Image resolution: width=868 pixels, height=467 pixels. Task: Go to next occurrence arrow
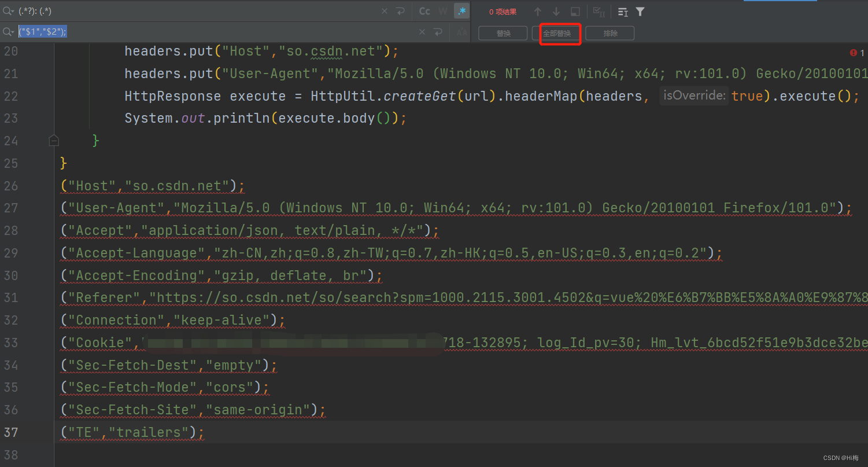556,12
